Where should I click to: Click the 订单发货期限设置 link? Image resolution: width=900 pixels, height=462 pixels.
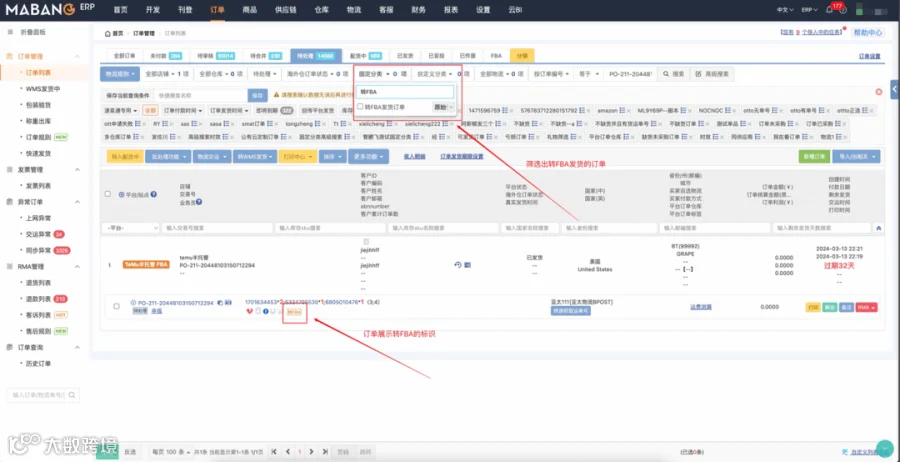pos(461,156)
